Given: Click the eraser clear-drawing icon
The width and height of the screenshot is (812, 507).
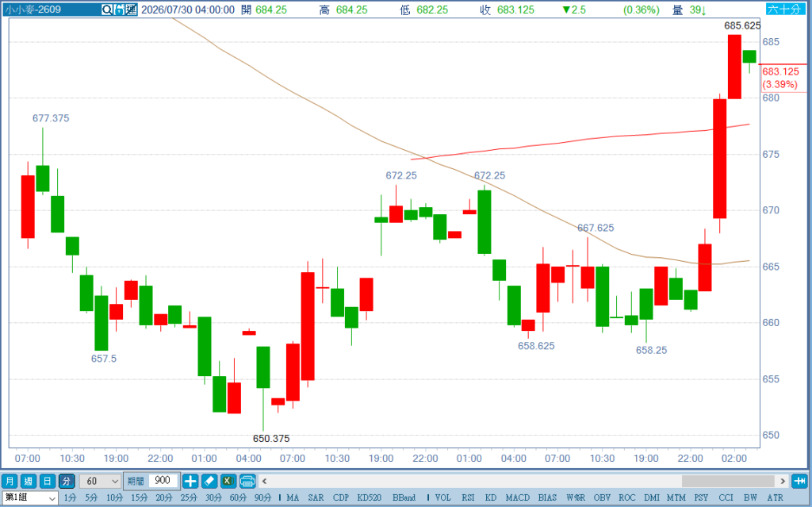Looking at the screenshot, I should tap(209, 481).
